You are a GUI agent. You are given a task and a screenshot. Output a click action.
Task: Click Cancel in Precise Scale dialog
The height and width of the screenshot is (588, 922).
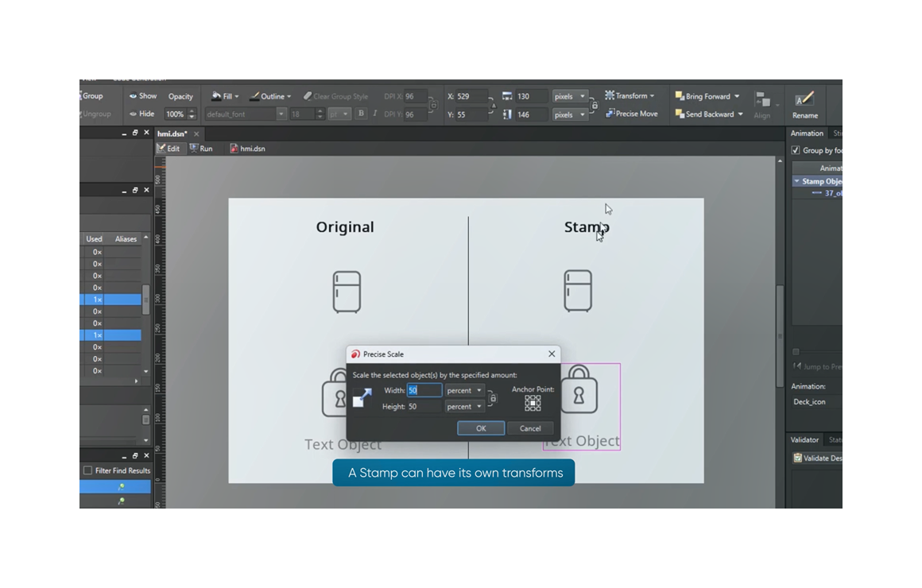tap(530, 428)
